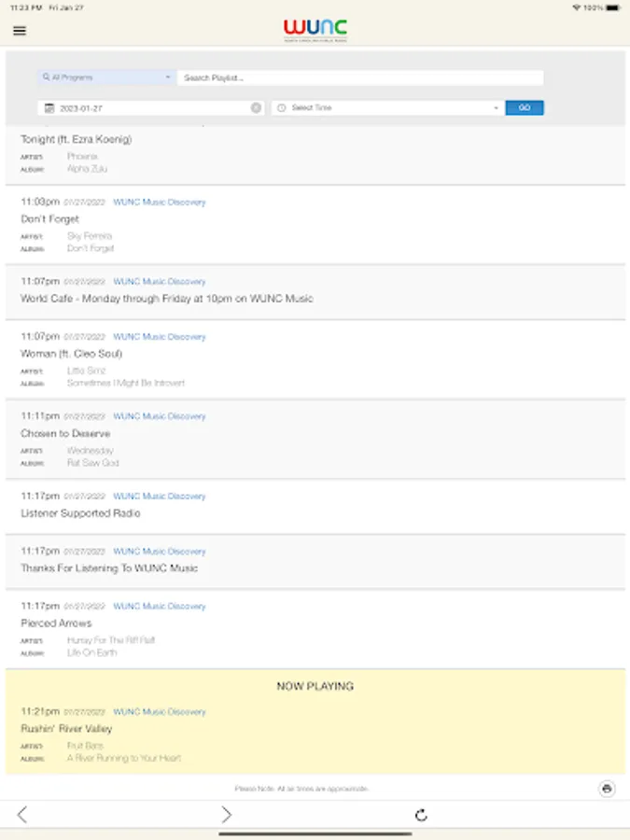Tap the battery indicator in status bar
Screen dimensions: 630x840
coord(613,7)
